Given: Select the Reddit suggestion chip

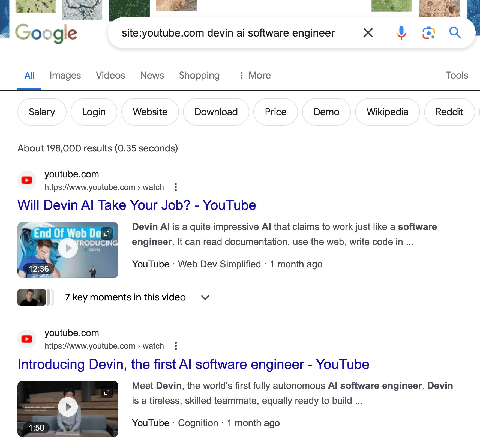Looking at the screenshot, I should tap(449, 112).
